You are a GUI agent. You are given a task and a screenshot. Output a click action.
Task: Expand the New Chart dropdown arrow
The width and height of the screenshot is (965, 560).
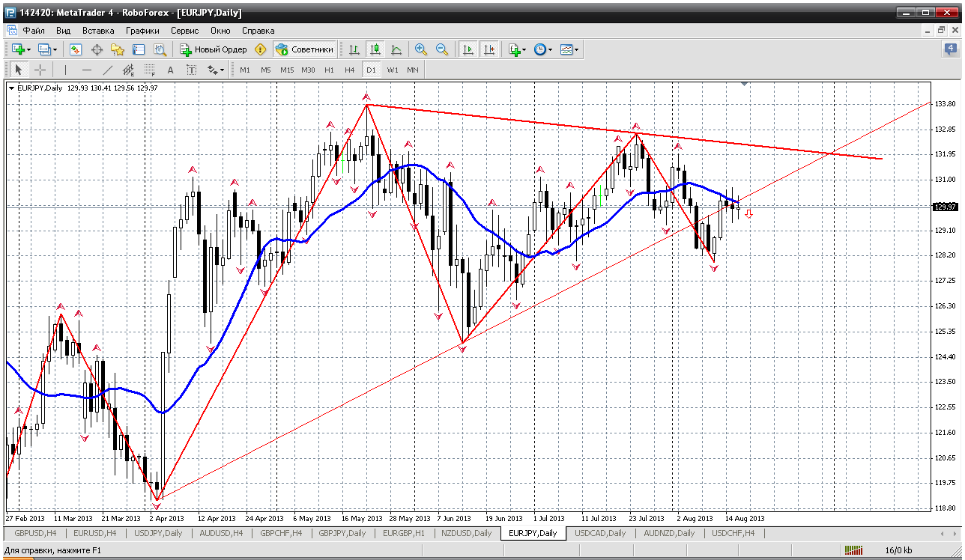[28, 49]
